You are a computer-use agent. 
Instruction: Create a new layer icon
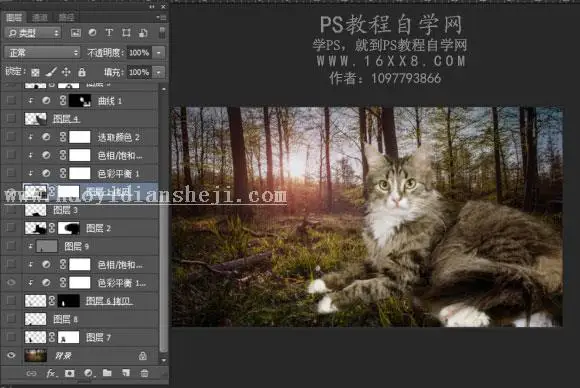[126, 373]
